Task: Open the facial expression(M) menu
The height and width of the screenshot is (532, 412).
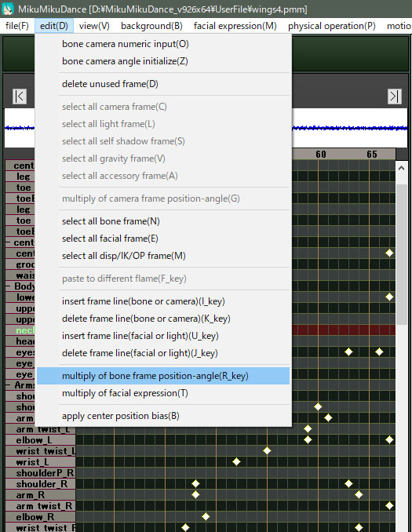Action: 235,26
